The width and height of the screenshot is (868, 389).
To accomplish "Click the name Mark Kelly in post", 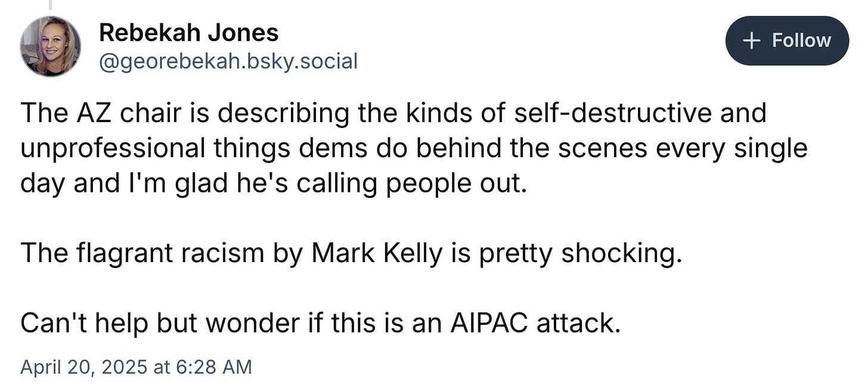I will [377, 253].
